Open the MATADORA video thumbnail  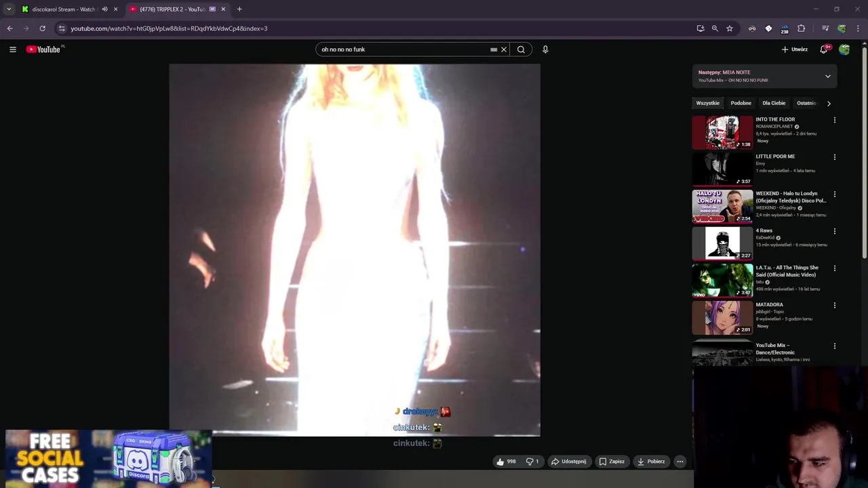(x=722, y=317)
